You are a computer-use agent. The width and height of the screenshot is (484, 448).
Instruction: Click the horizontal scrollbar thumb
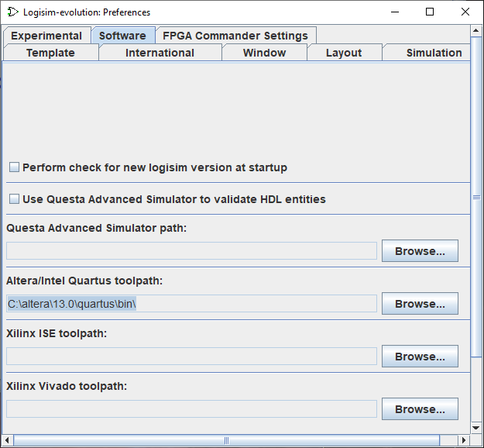tap(227, 440)
